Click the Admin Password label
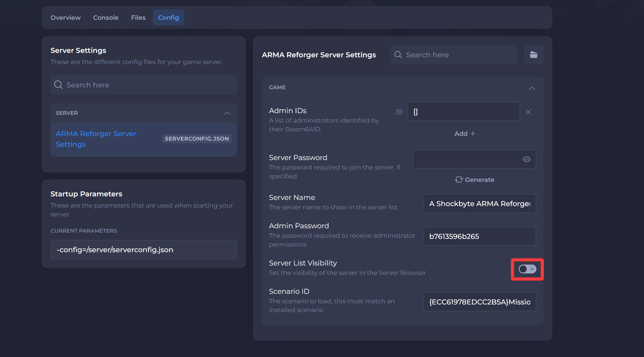Viewport: 644px width, 357px height. tap(299, 226)
